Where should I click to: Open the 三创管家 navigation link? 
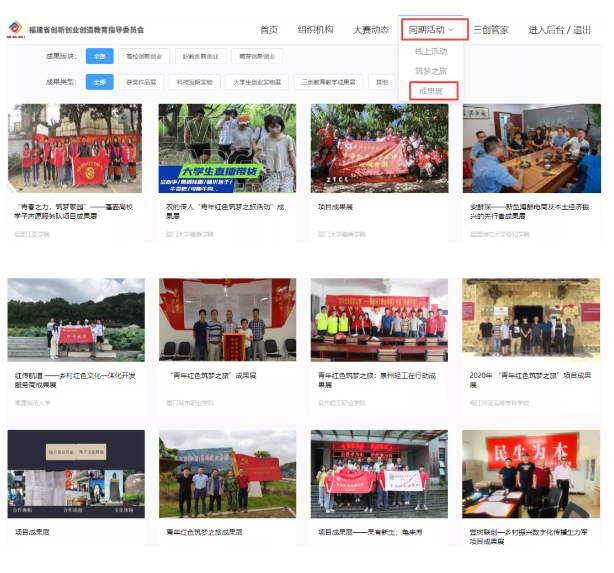pyautogui.click(x=490, y=30)
